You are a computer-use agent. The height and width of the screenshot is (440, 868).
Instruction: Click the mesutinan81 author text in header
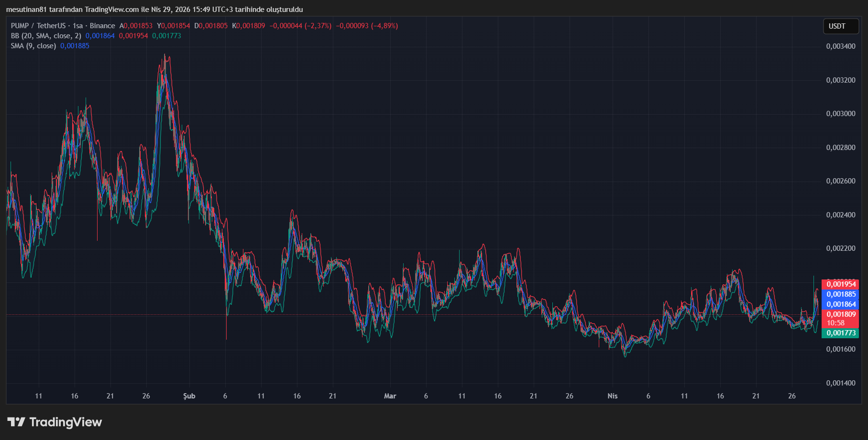tap(26, 10)
